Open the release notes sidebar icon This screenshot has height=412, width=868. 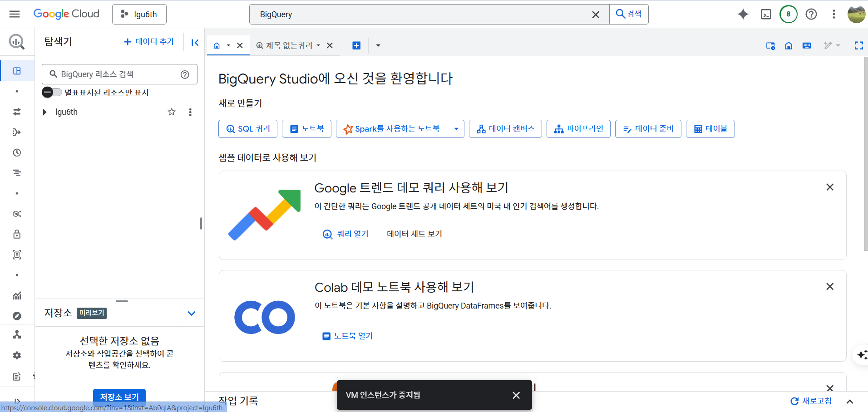(17, 377)
